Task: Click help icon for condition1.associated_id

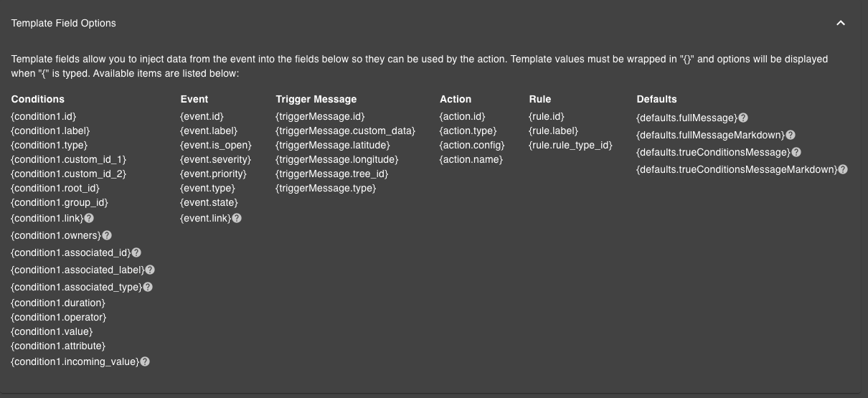Action: click(136, 252)
